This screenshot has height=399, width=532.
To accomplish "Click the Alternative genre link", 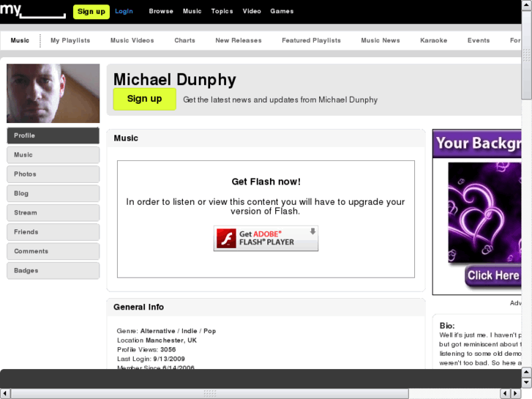I will tap(158, 331).
